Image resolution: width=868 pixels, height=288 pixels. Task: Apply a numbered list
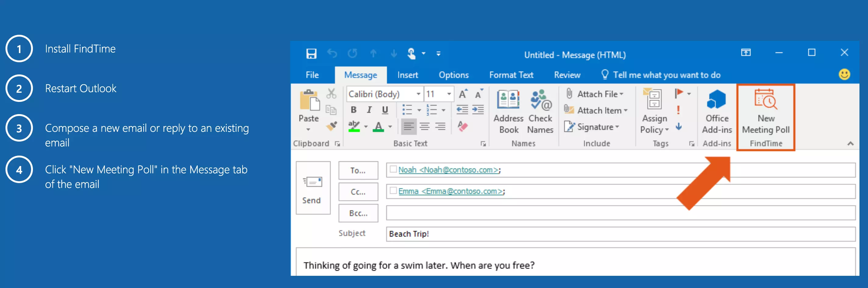432,110
